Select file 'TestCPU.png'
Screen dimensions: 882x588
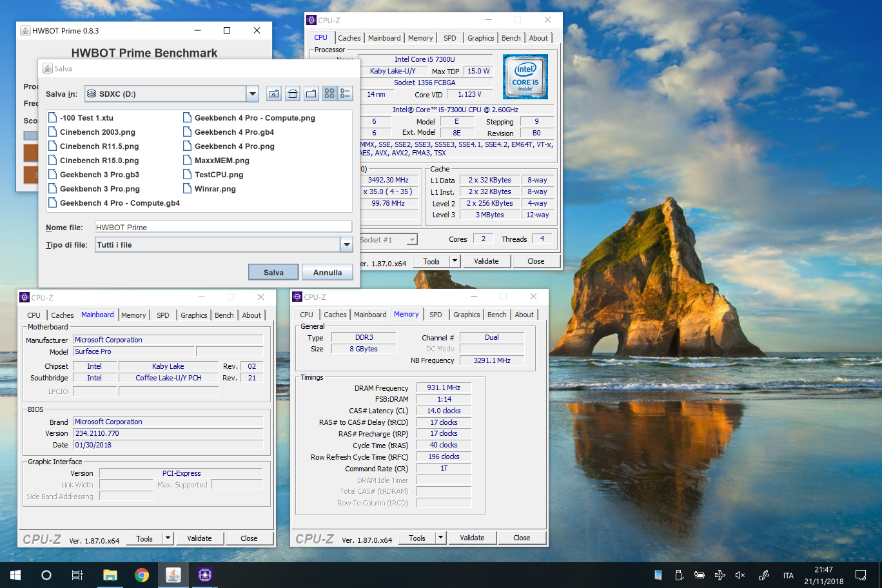pyautogui.click(x=213, y=175)
